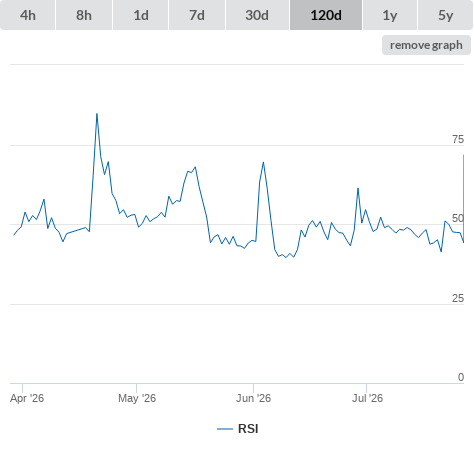Select the active 120d tab
474x455 pixels.
pyautogui.click(x=326, y=15)
